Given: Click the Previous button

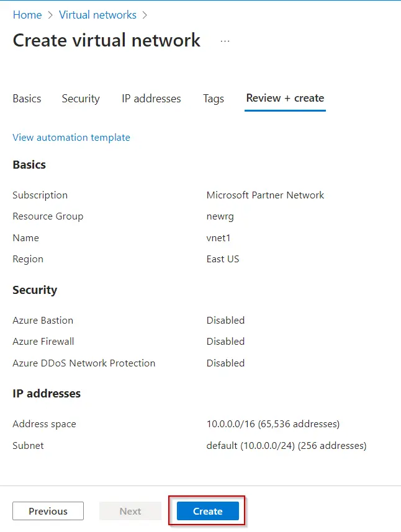Looking at the screenshot, I should click(x=48, y=511).
